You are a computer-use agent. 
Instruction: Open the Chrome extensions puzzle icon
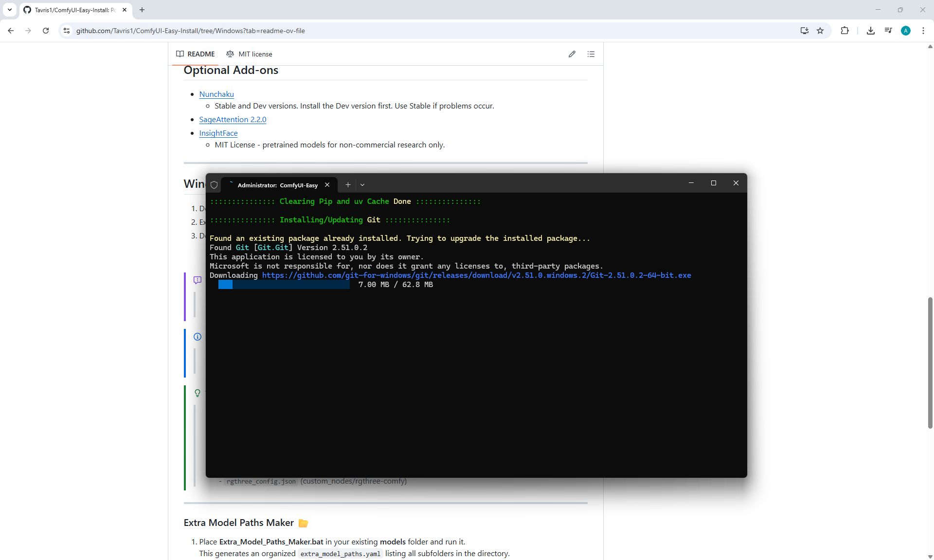(844, 31)
